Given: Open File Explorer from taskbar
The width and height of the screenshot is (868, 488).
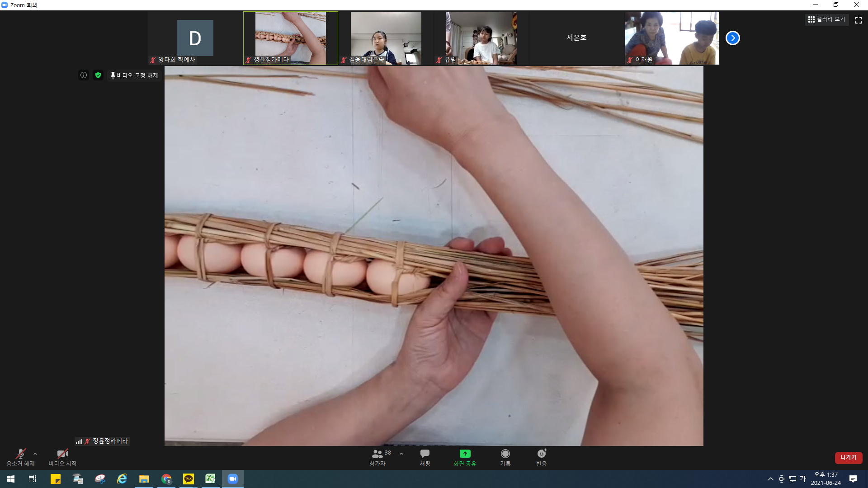Looking at the screenshot, I should [144, 479].
